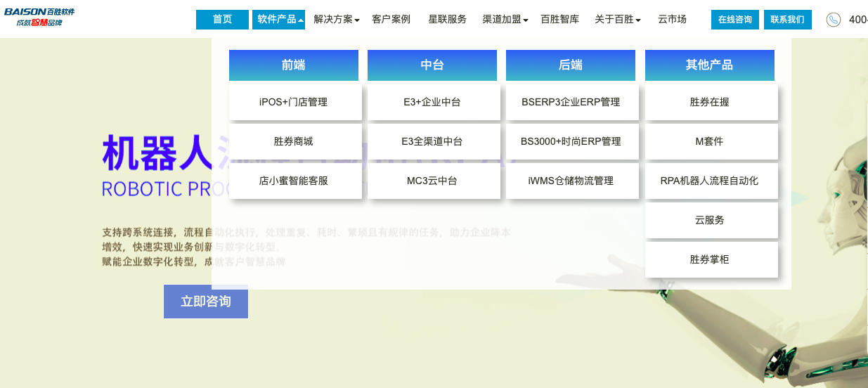Click the Baison software logo
Viewport: 868px width, 388px height.
click(x=39, y=18)
